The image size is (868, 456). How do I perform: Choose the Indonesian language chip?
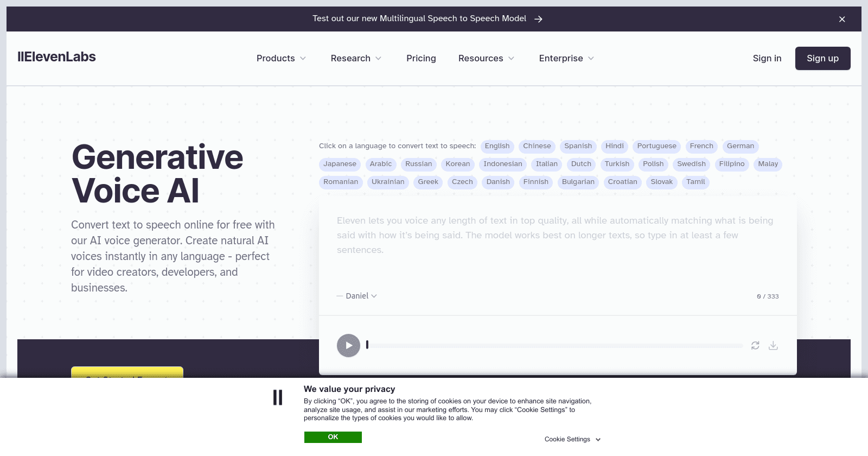click(x=503, y=164)
